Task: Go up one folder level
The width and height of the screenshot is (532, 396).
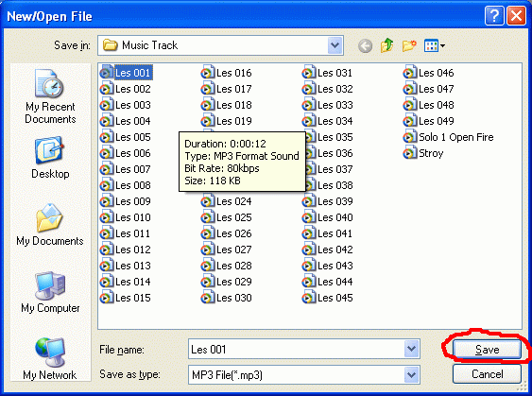Action: 386,45
